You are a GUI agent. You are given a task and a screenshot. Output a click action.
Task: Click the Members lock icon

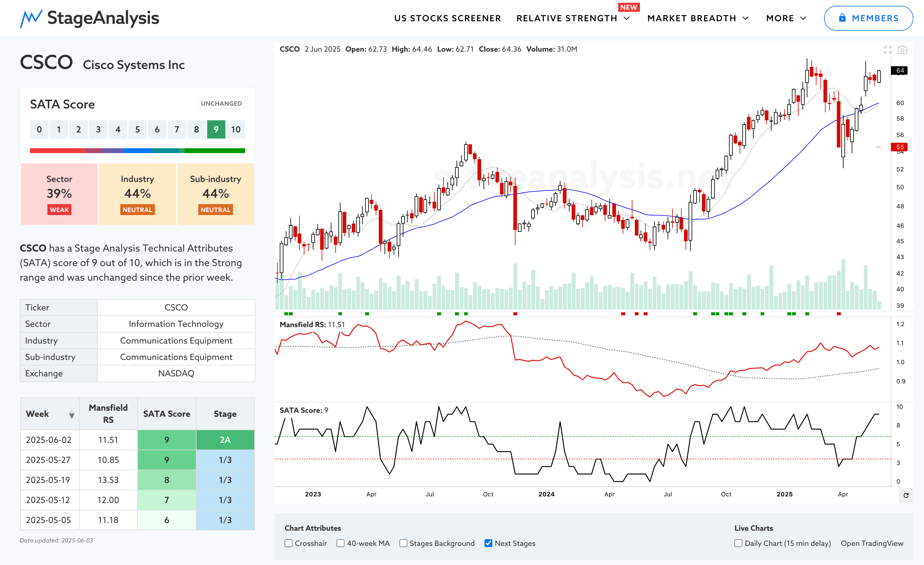coord(842,18)
